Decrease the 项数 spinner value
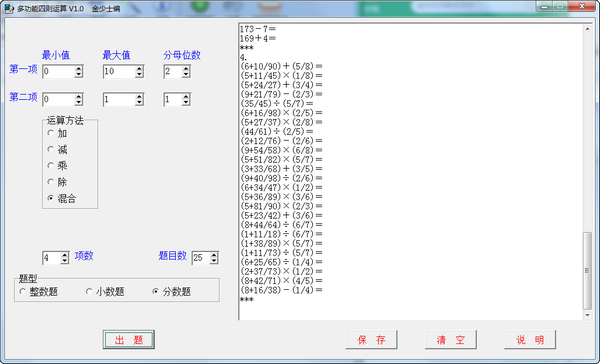 click(x=65, y=261)
